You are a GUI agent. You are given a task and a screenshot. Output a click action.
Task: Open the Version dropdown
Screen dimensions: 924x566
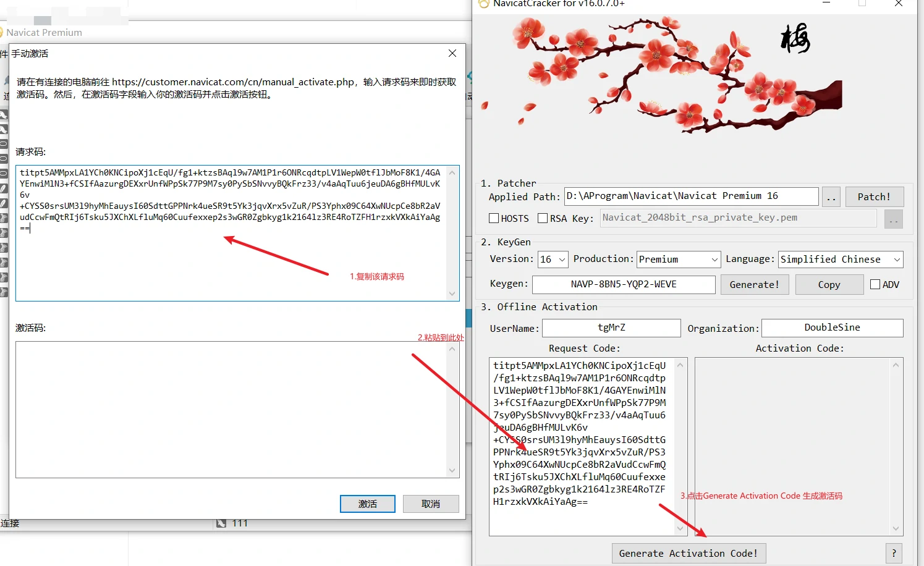coord(553,260)
